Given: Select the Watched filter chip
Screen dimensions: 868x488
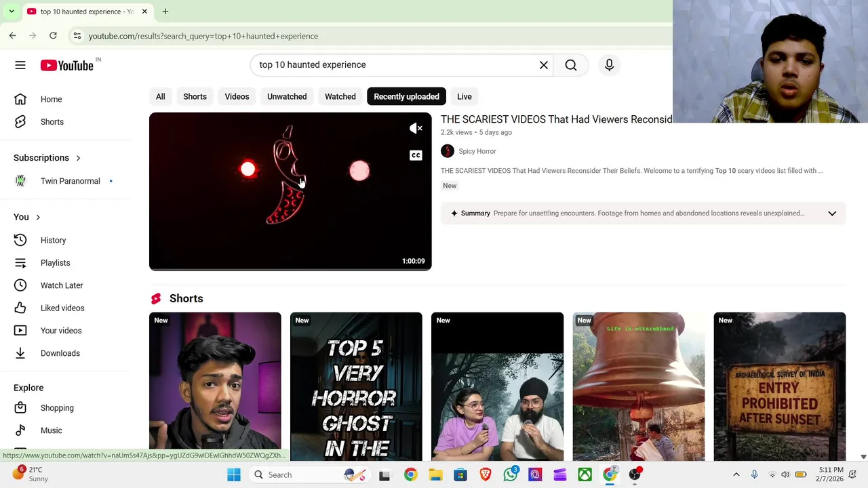Looking at the screenshot, I should (x=340, y=96).
